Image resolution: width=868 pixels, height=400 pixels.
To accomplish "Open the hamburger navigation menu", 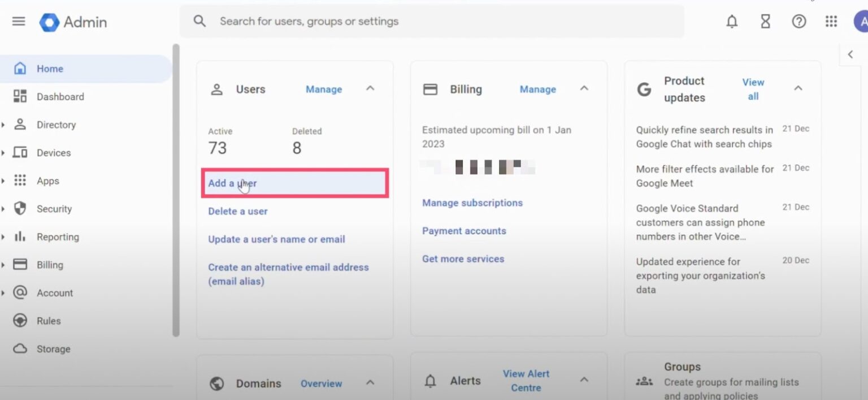I will click(x=19, y=21).
